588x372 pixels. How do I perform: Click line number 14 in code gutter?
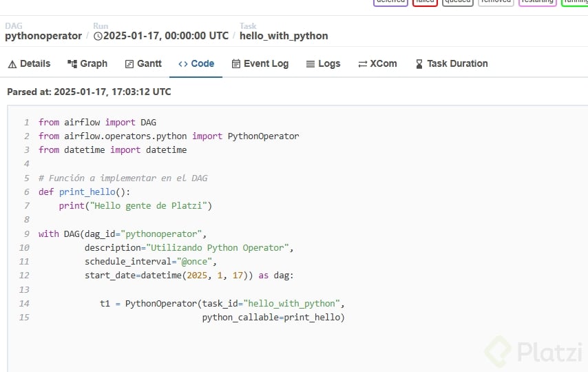(24, 303)
